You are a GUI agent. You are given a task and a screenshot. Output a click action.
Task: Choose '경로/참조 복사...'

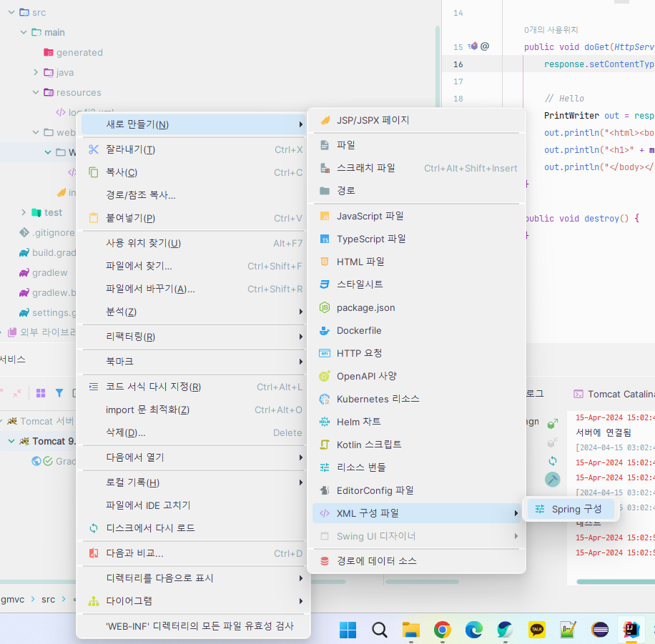(x=193, y=195)
